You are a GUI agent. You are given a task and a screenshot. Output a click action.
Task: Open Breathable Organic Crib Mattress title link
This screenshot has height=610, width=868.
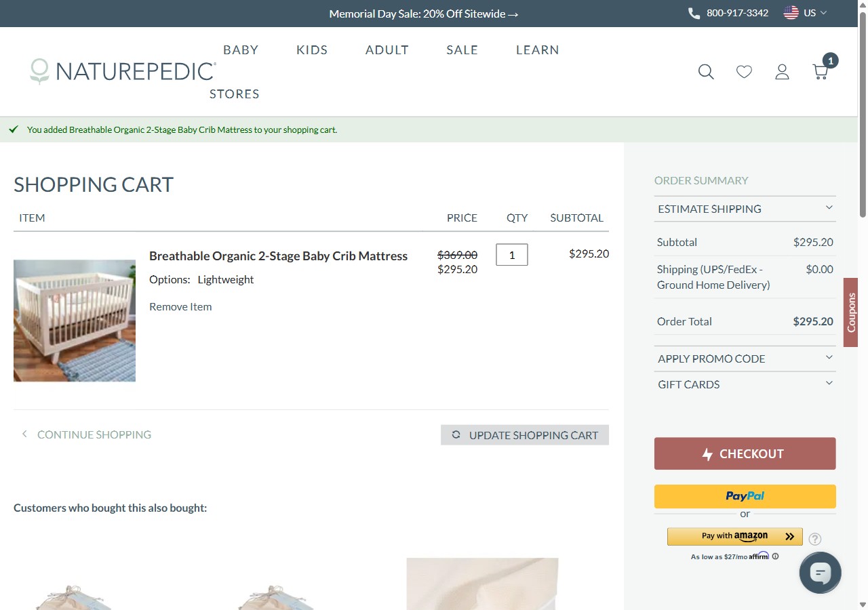click(278, 256)
